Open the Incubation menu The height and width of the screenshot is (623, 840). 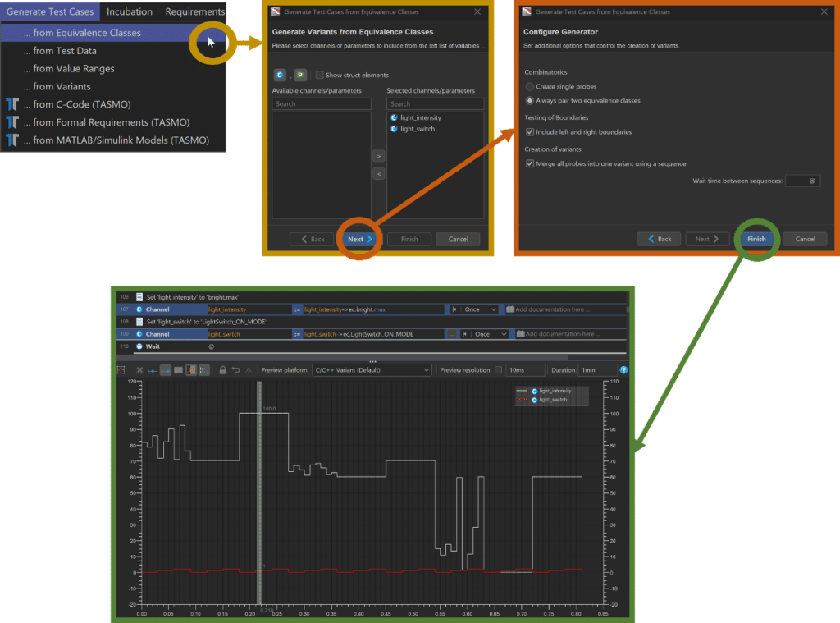click(x=129, y=11)
